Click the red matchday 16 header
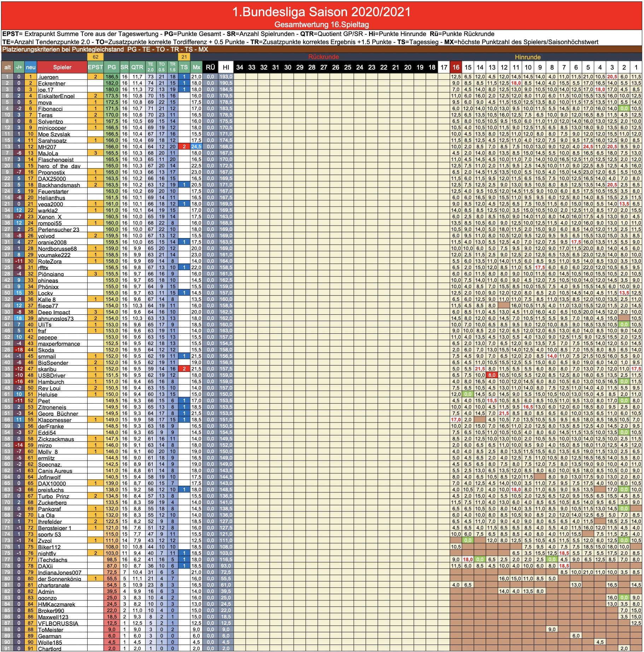644x652 pixels. 456,67
